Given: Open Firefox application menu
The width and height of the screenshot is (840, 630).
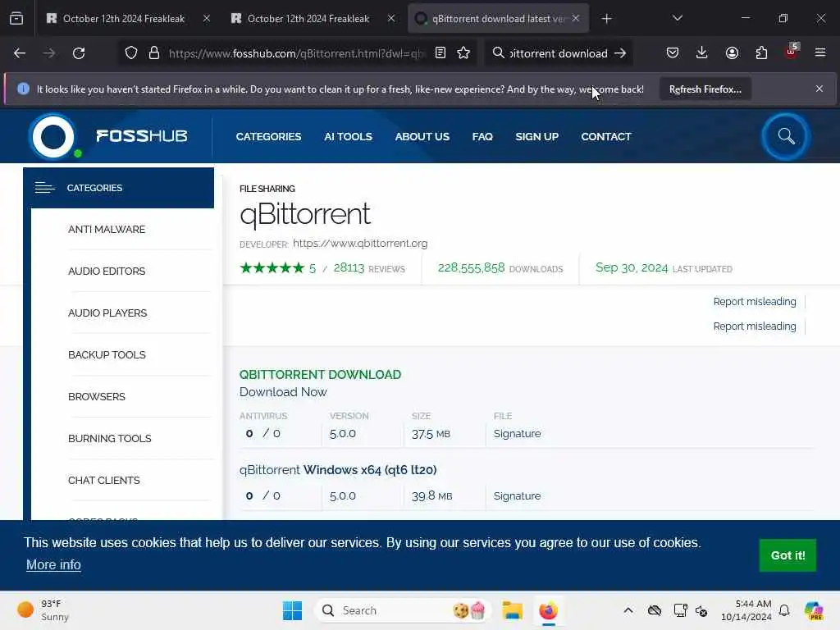Looking at the screenshot, I should pyautogui.click(x=820, y=53).
